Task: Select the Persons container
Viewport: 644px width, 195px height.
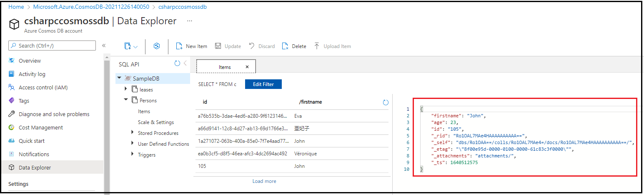Action: (148, 100)
